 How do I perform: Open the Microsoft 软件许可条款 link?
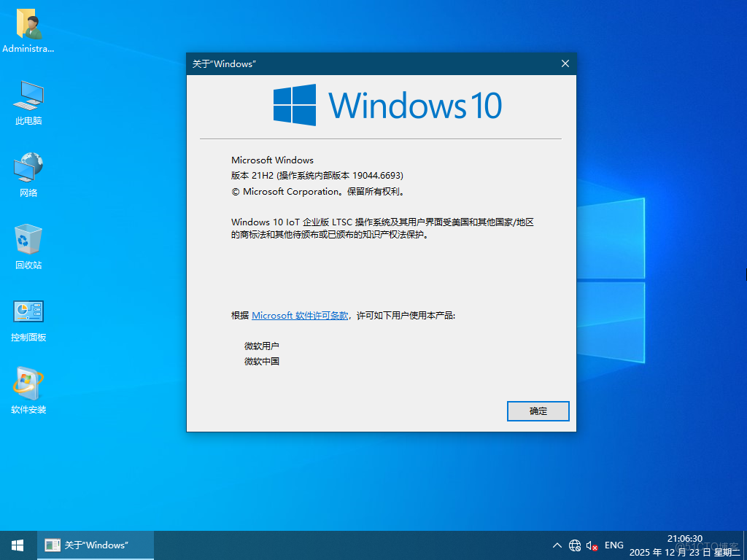coord(299,315)
